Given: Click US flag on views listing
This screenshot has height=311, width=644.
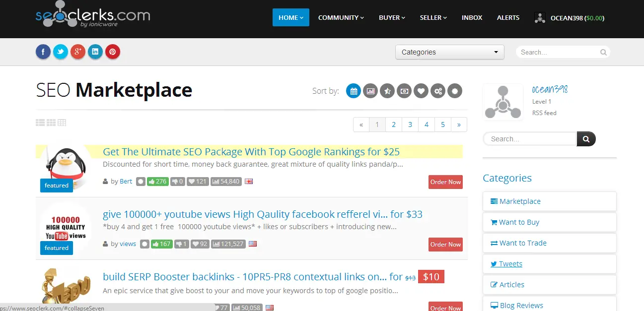Looking at the screenshot, I should coord(253,244).
